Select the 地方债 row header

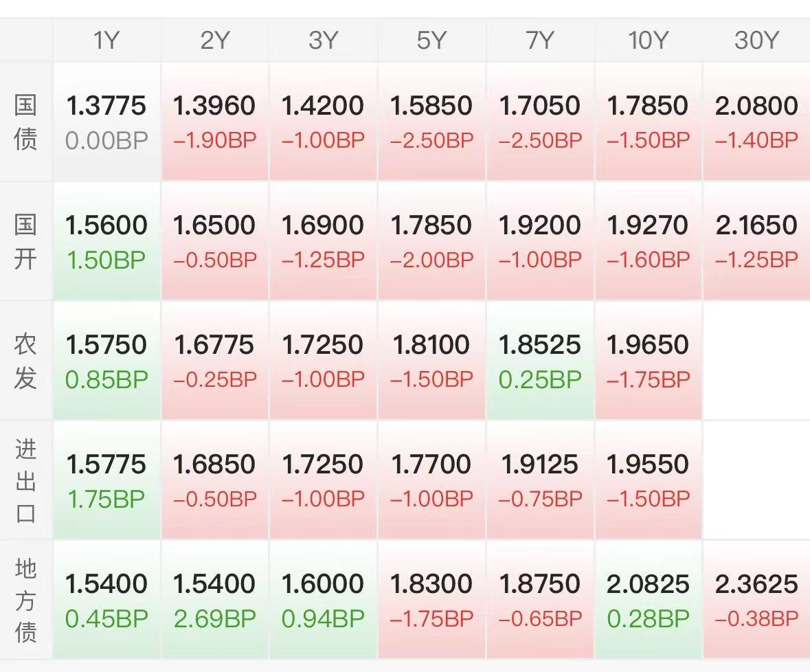click(x=25, y=601)
